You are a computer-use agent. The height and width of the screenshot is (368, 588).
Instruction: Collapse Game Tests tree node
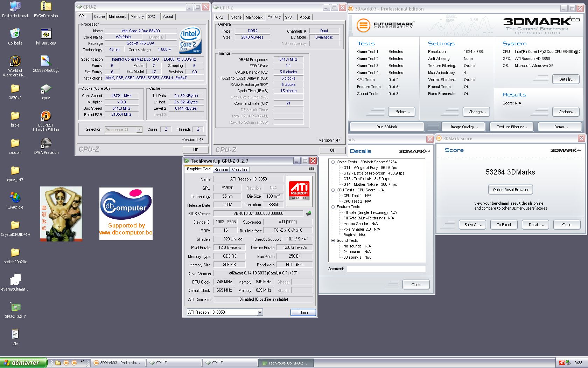(333, 162)
